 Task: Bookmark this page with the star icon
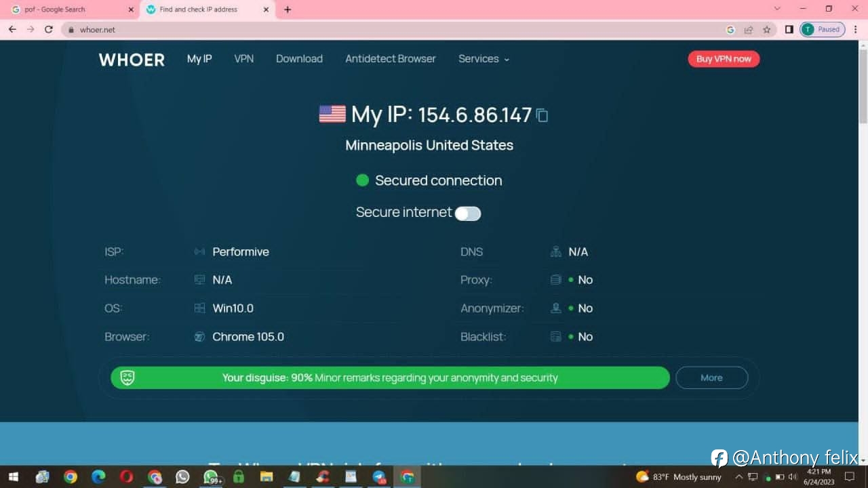pos(767,30)
